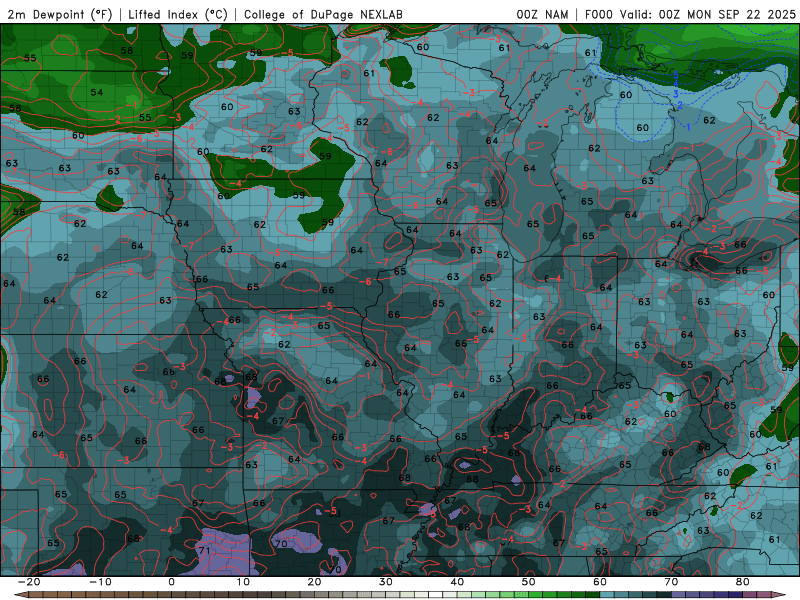Click the 50 label on the color scale
The width and height of the screenshot is (800, 600).
coord(529,582)
